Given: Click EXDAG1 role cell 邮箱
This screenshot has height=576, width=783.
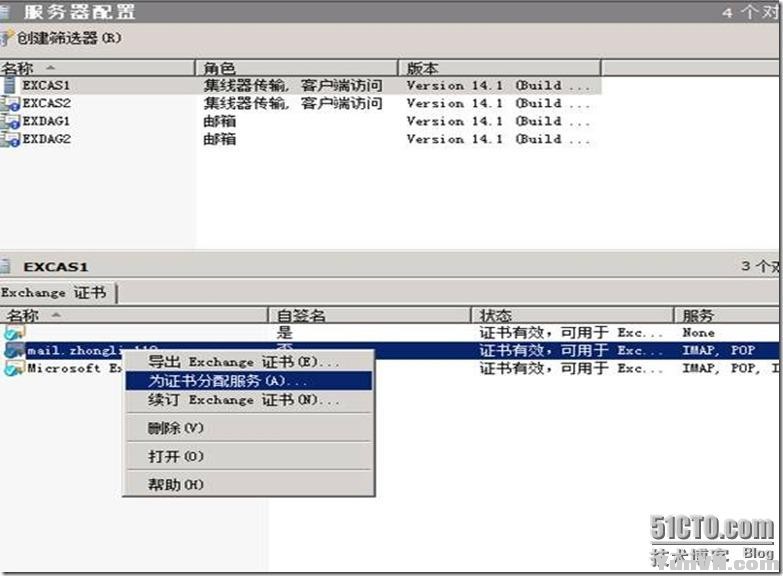Looking at the screenshot, I should pyautogui.click(x=220, y=121).
